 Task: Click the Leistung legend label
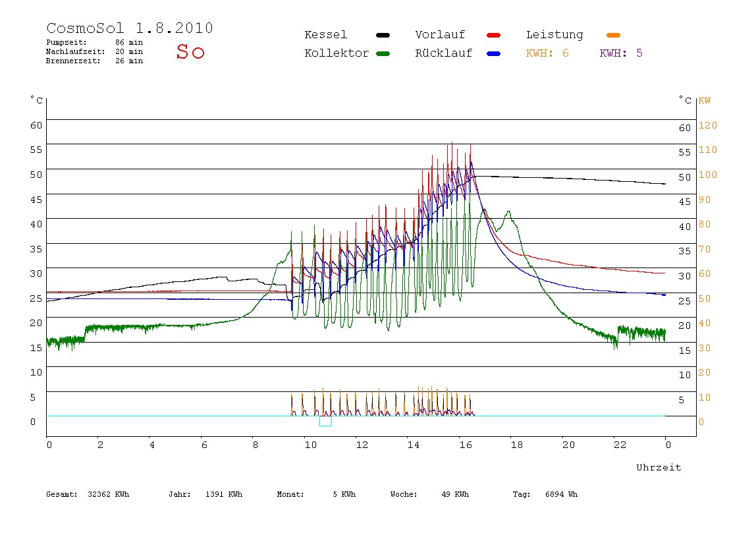[x=554, y=35]
